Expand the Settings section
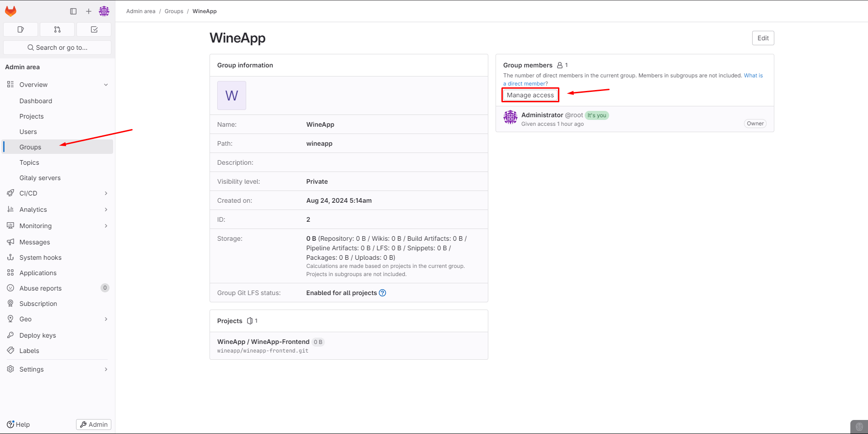The image size is (868, 434). pos(106,369)
